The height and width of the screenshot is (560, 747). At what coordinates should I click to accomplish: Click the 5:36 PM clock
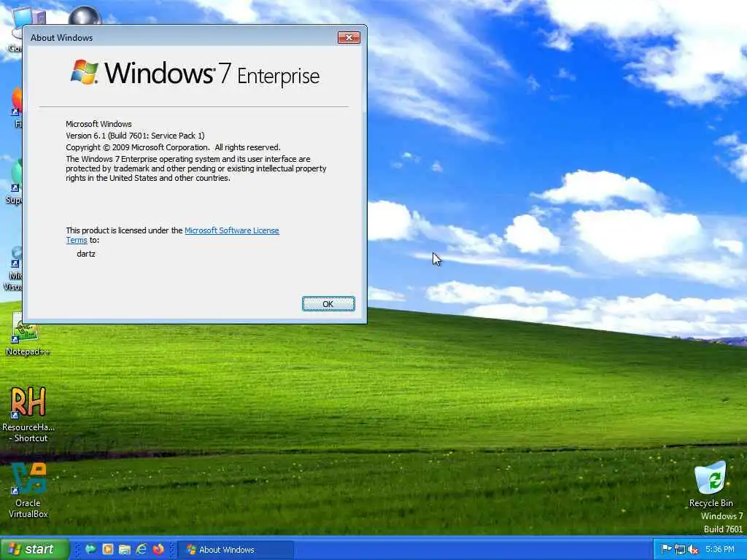click(x=720, y=550)
